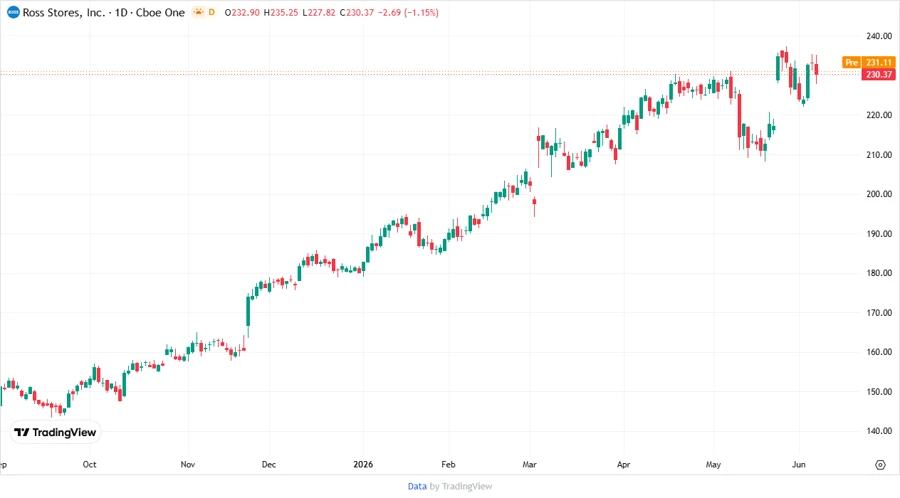The width and height of the screenshot is (900, 498).
Task: Follow the Data link below chart
Action: pos(417,486)
